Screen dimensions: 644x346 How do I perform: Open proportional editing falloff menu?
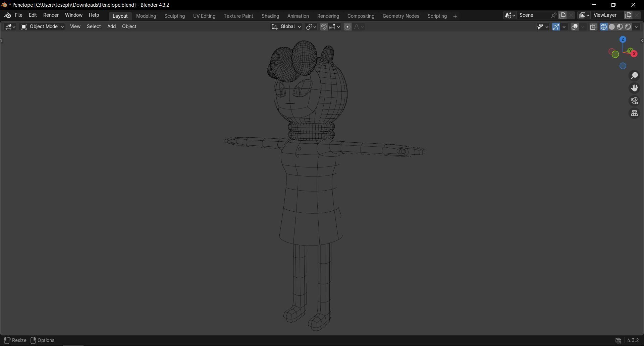[359, 27]
